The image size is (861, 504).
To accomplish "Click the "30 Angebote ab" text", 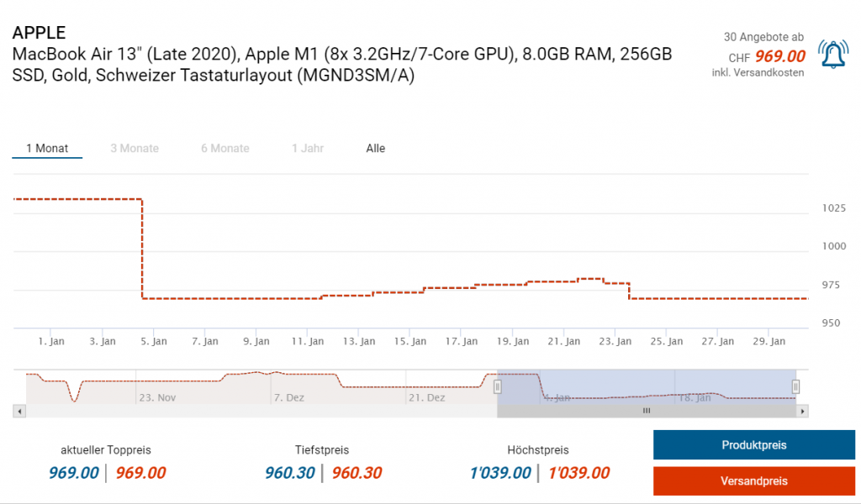I will [763, 37].
